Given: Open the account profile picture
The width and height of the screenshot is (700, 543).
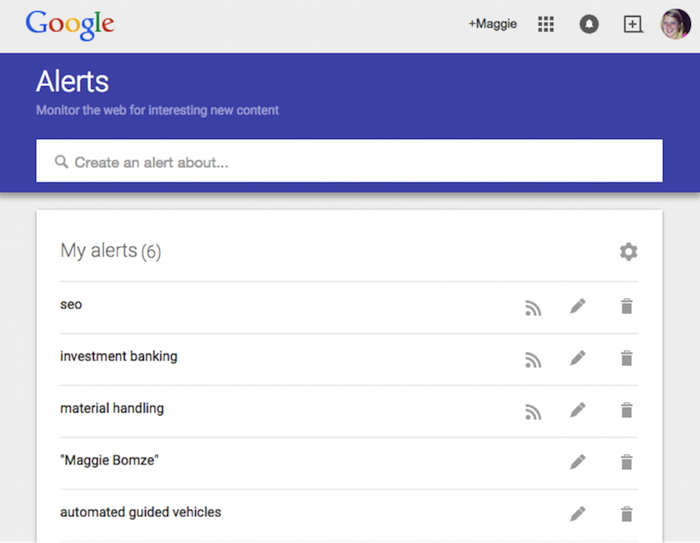Looking at the screenshot, I should (x=675, y=25).
